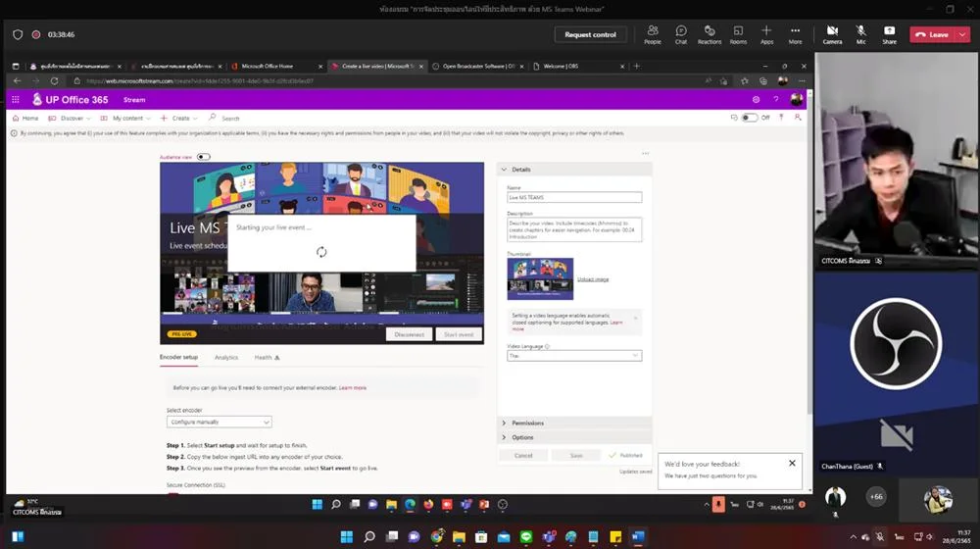This screenshot has width=980, height=549.
Task: Open Stream settings gear icon
Action: pyautogui.click(x=756, y=99)
